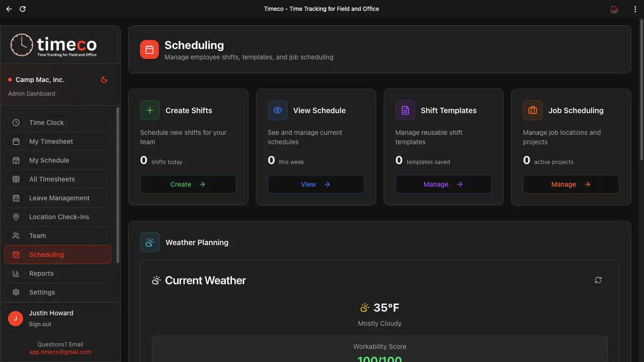Refresh the Current Weather data
Screen dimensions: 644x362
598,280
